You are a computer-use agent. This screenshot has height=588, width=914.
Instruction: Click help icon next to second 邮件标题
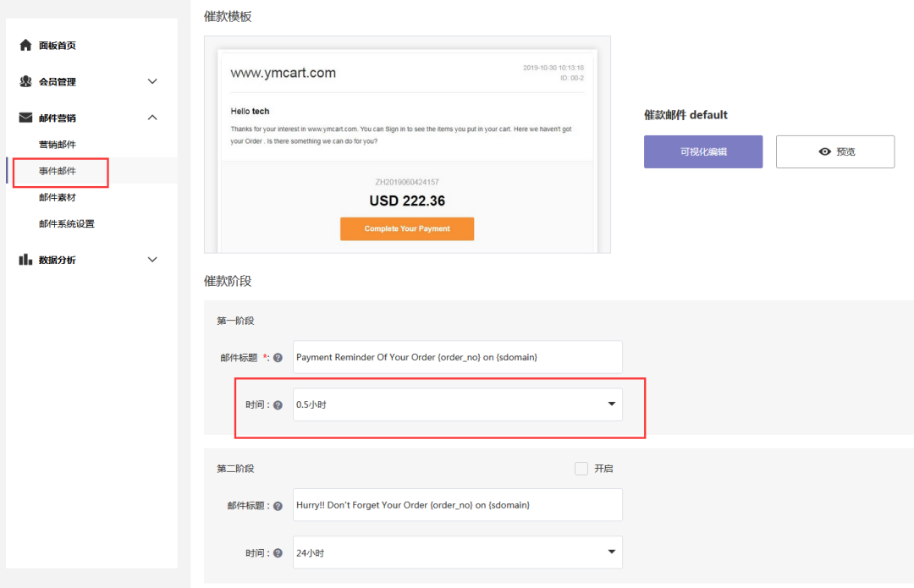click(278, 506)
